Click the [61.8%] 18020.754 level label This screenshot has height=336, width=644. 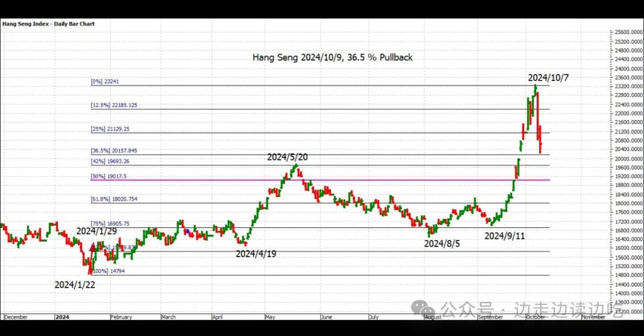pos(114,199)
